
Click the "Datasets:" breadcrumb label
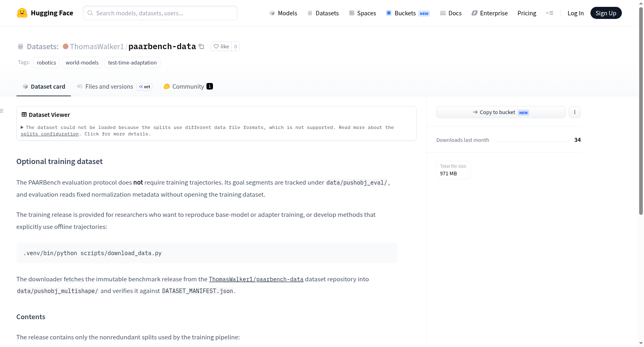pos(43,46)
